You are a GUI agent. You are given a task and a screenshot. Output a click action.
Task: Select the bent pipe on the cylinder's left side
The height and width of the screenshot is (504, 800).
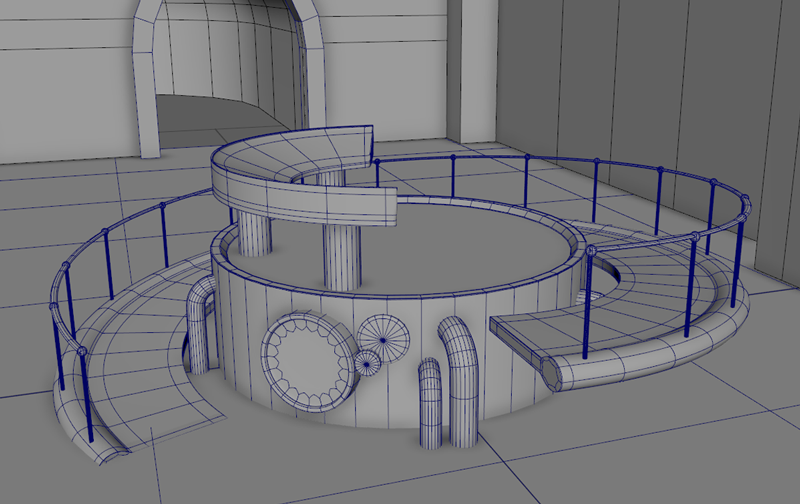[200, 325]
